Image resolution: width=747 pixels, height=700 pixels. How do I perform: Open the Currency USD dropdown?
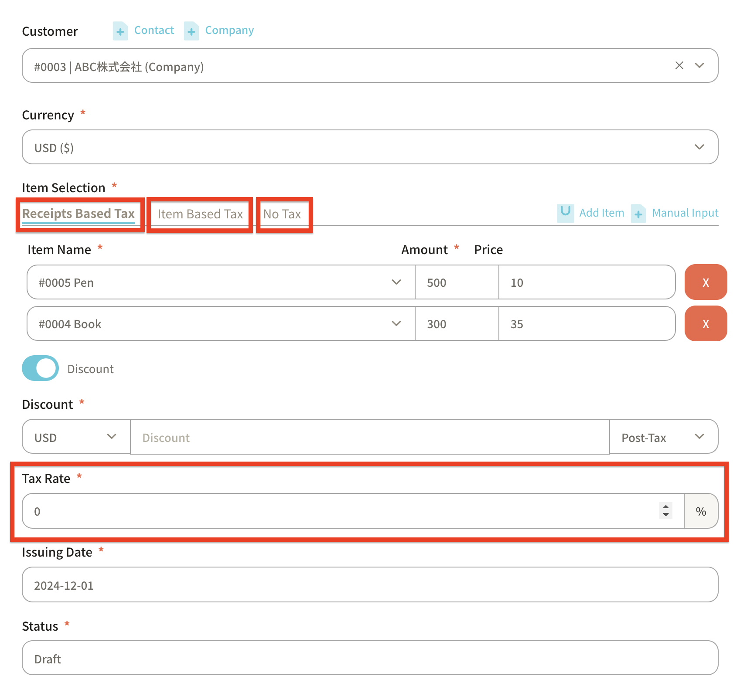coord(370,147)
